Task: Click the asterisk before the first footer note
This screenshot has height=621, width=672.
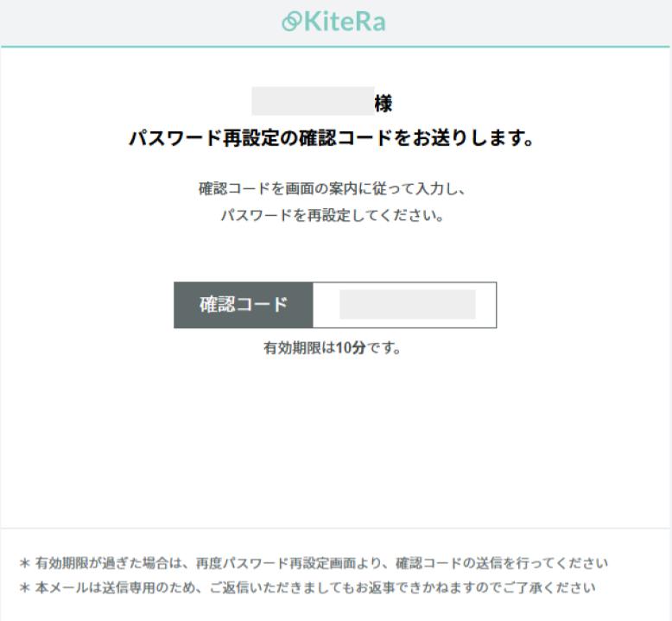Action: point(25,564)
